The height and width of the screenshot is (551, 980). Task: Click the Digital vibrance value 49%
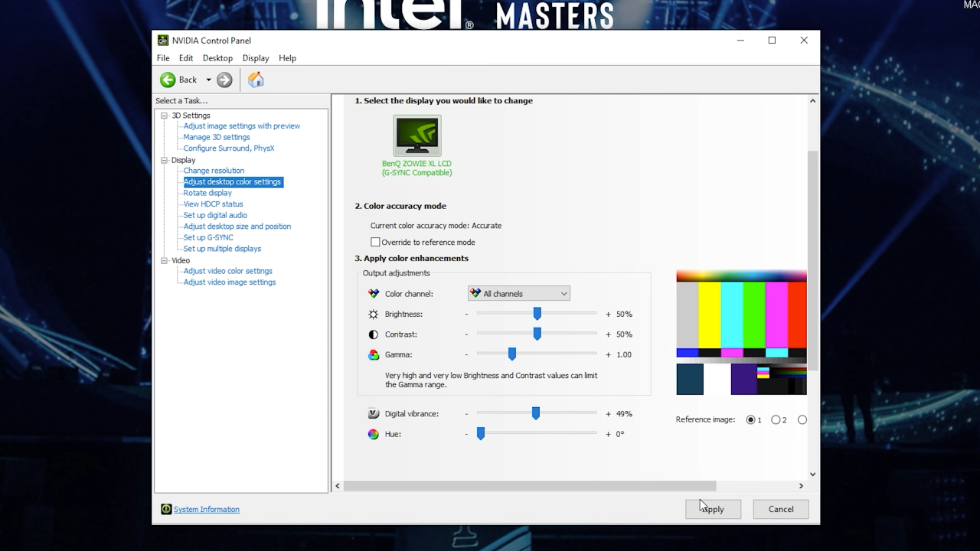(x=624, y=414)
